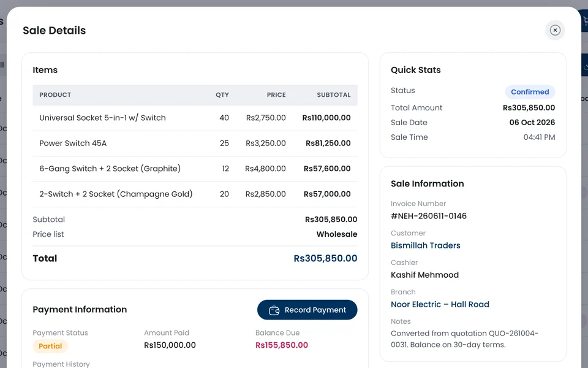Click the Rs110,000.00 subtotal cell

click(326, 118)
